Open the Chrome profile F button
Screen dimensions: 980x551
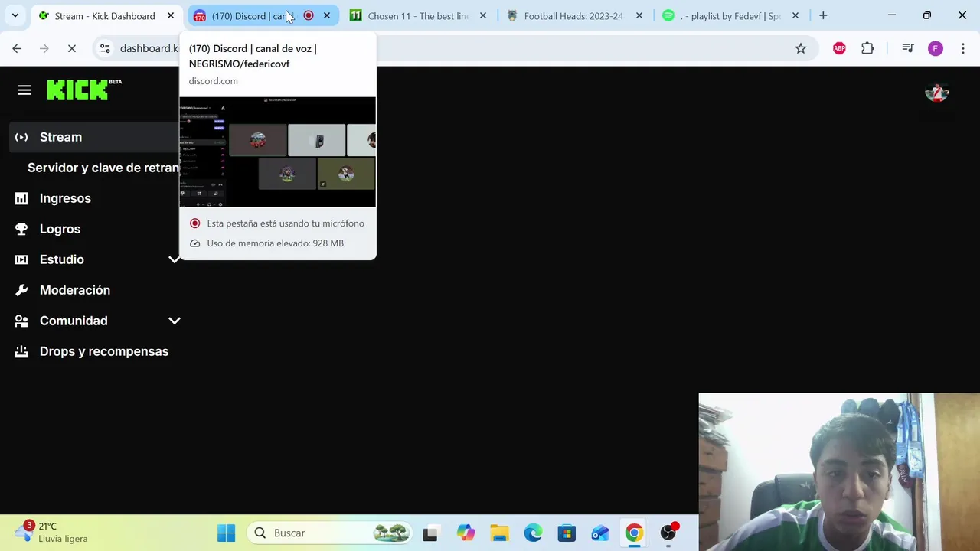coord(936,48)
